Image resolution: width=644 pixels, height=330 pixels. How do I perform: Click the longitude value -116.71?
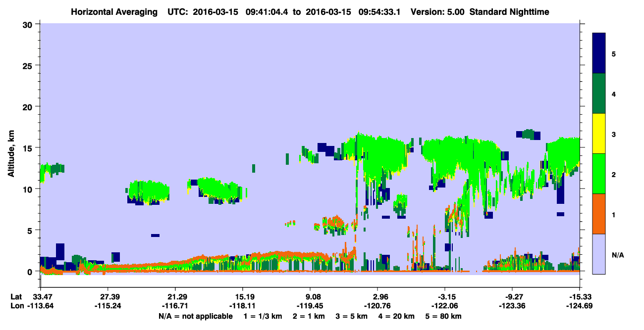pos(175,305)
